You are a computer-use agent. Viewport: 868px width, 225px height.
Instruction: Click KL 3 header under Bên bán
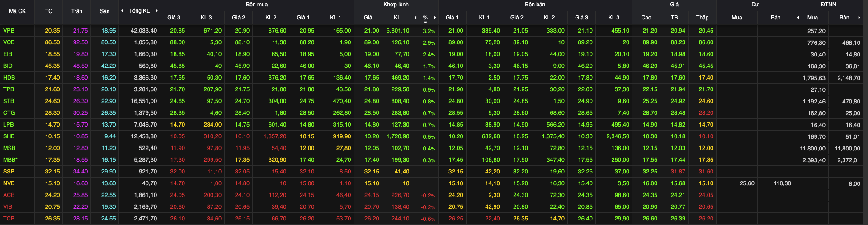pos(614,18)
